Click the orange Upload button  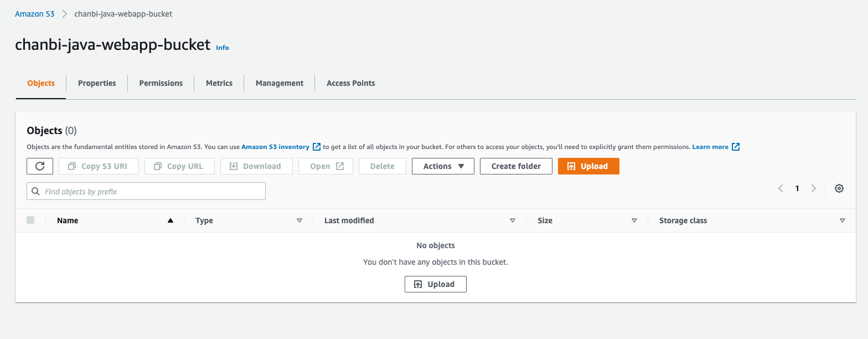point(588,166)
